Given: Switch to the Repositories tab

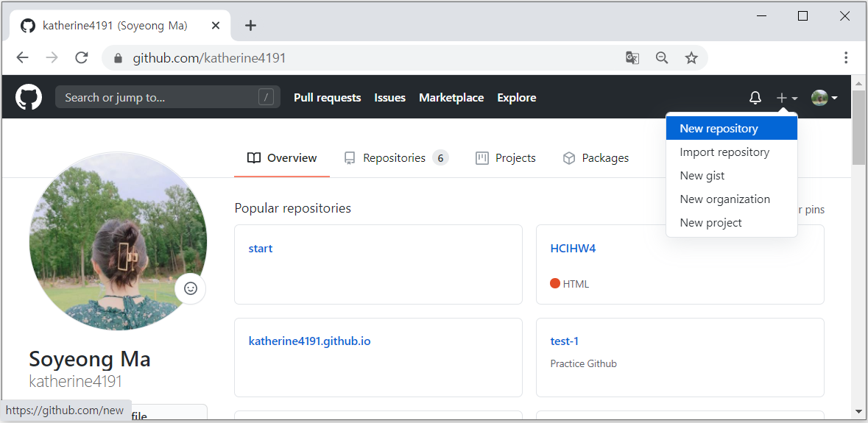Looking at the screenshot, I should pos(395,158).
